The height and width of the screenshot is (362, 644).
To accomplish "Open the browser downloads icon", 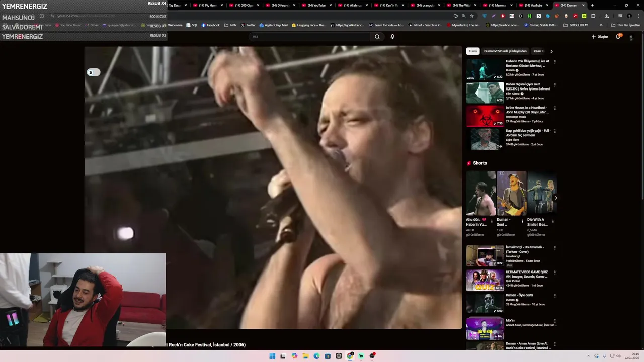I will (x=606, y=16).
